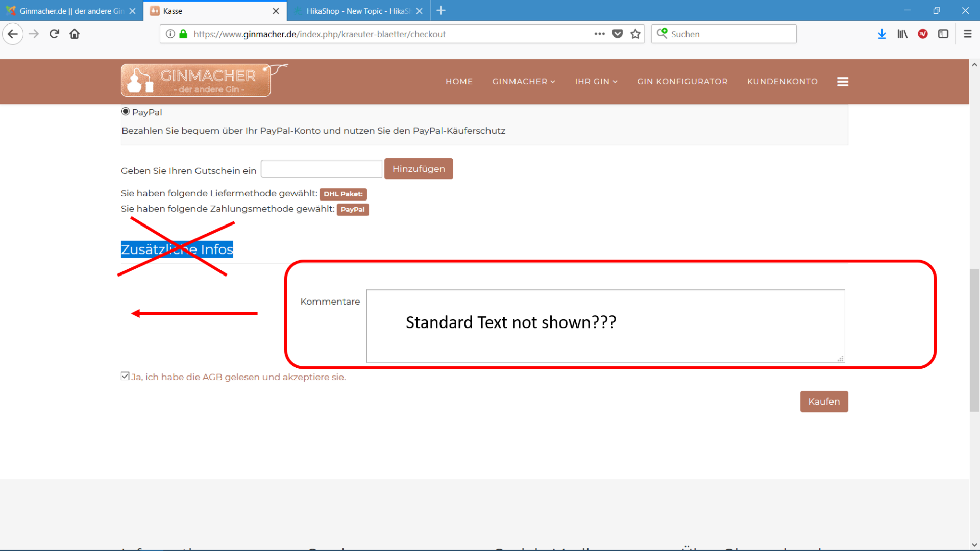Expand the GINMACHER dropdown menu

pyautogui.click(x=523, y=82)
